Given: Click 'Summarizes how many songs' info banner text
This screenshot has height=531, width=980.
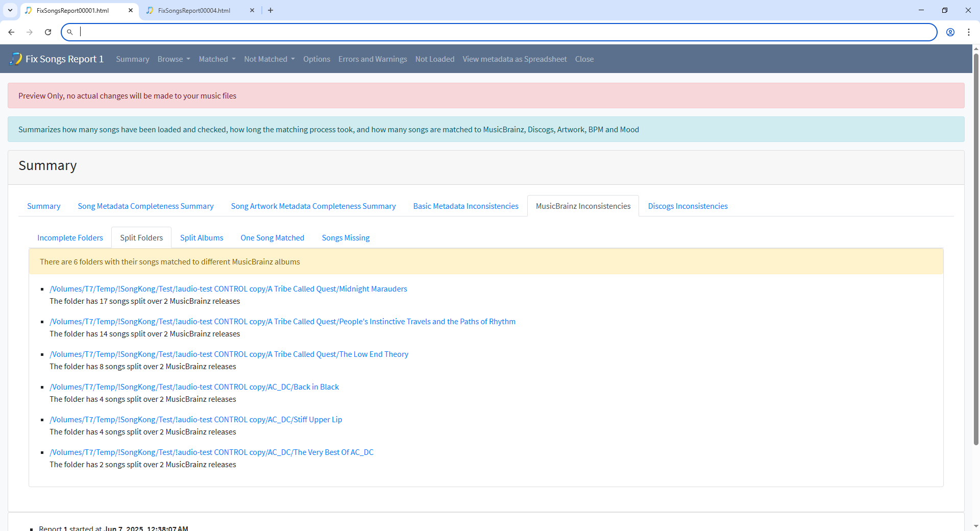Looking at the screenshot, I should tap(329, 130).
